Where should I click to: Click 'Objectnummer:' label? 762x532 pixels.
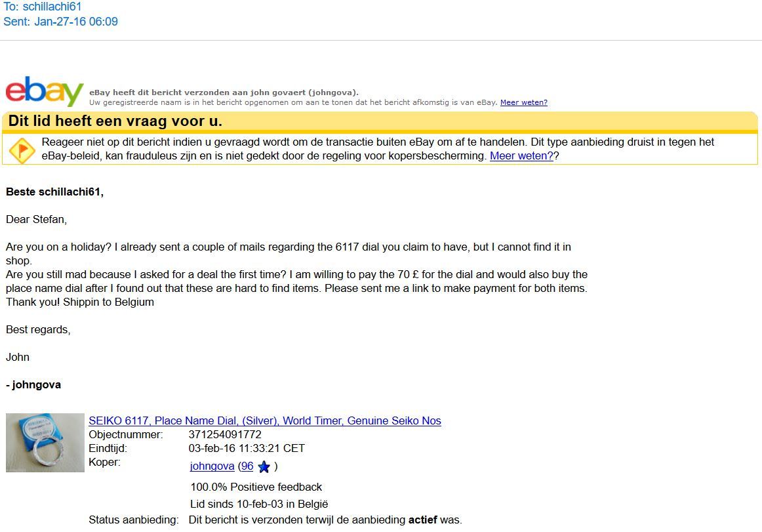[126, 435]
